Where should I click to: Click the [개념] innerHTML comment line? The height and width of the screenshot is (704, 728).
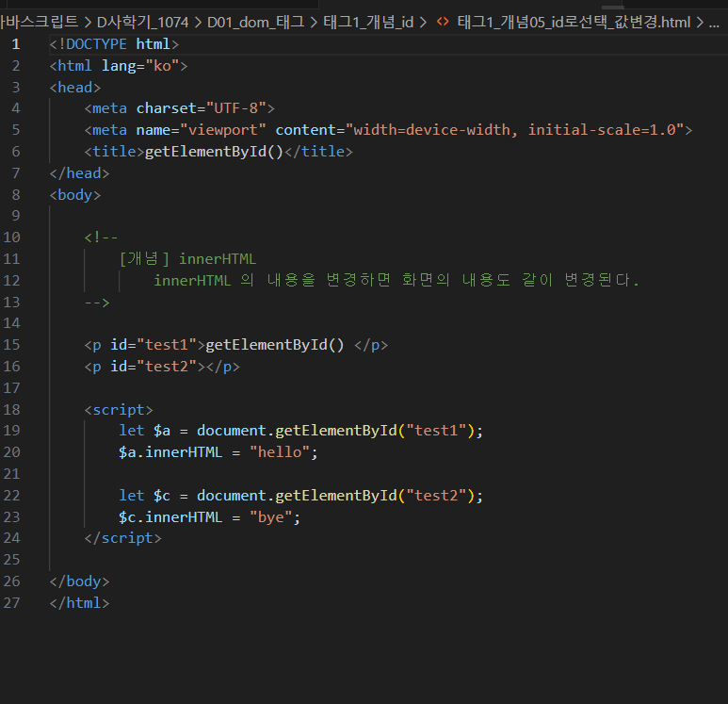(x=187, y=259)
